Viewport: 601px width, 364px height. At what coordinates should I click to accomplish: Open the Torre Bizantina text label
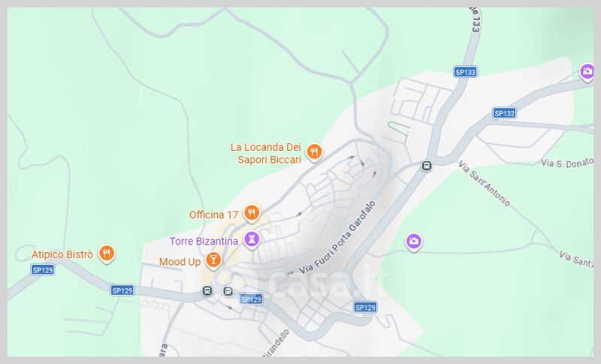(204, 242)
